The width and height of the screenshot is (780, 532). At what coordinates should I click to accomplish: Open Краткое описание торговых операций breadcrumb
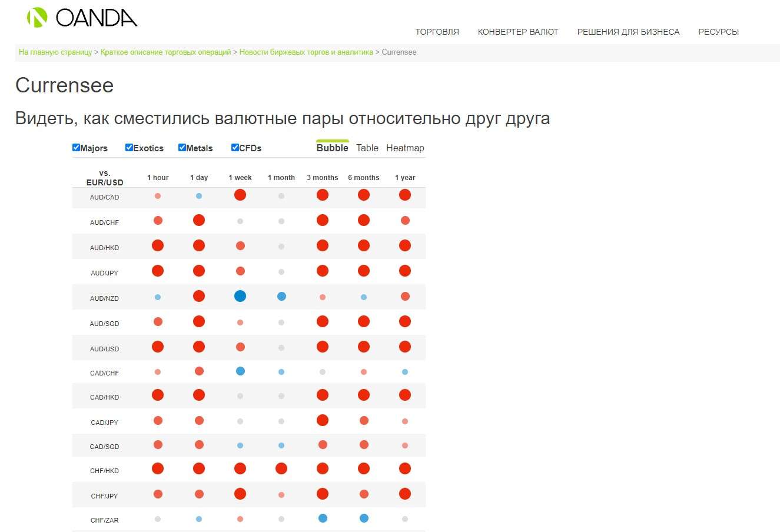166,52
